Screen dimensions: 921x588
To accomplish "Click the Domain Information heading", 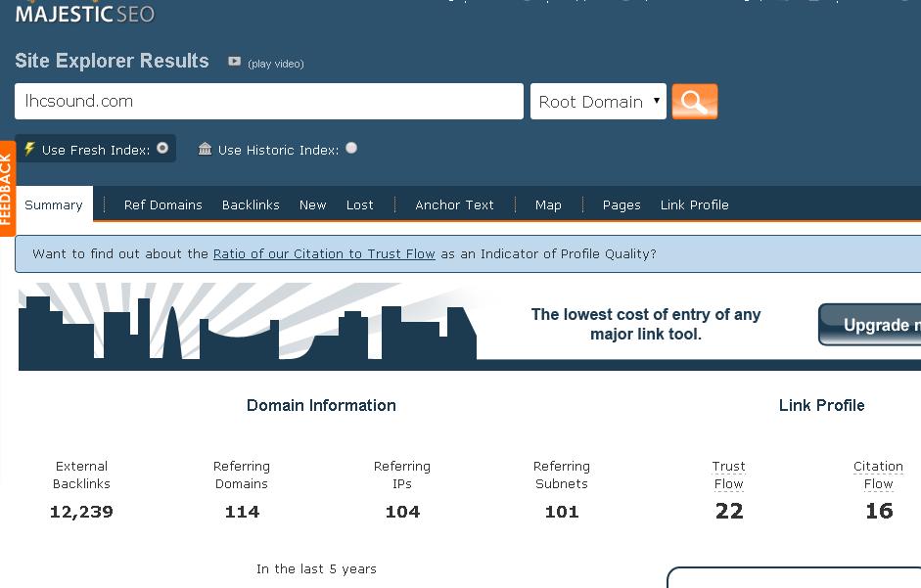I will [x=321, y=405].
